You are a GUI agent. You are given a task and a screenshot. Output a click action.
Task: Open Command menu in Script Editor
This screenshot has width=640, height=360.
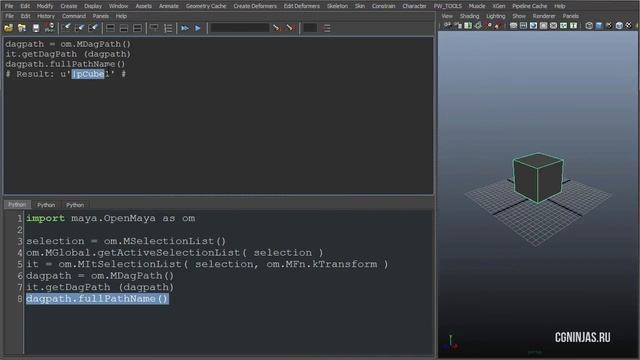74,16
